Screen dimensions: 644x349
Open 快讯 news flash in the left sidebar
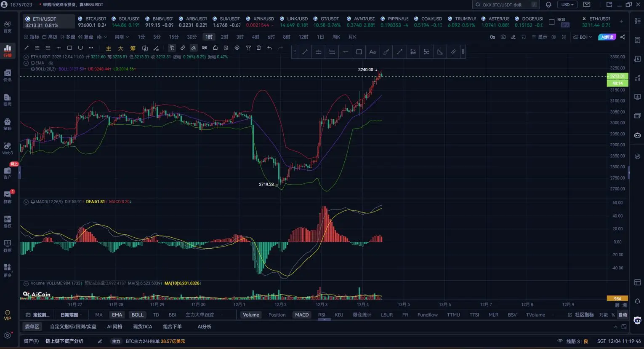8,75
